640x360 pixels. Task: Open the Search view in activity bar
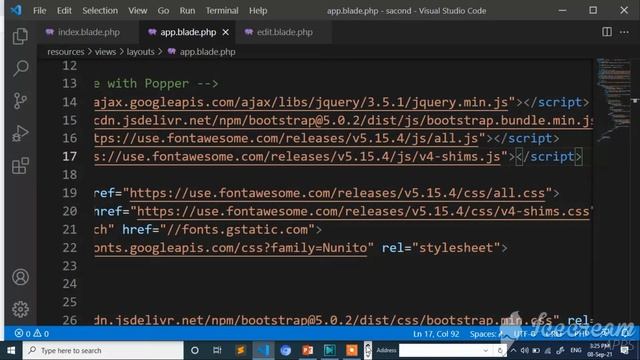[x=20, y=68]
